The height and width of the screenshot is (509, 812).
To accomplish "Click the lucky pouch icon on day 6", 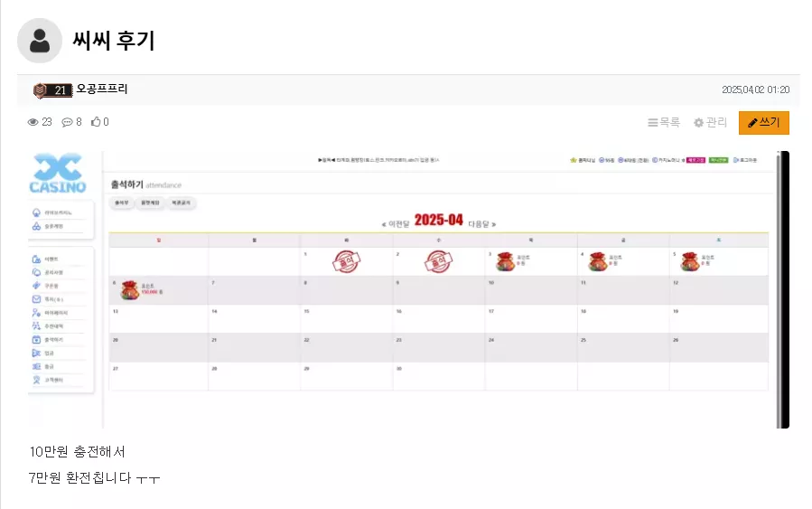I will (130, 290).
